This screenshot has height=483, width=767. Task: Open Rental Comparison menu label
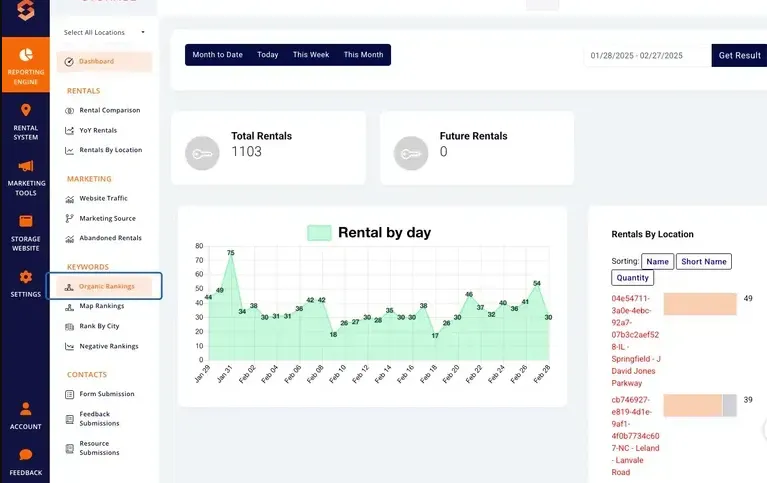tap(110, 110)
